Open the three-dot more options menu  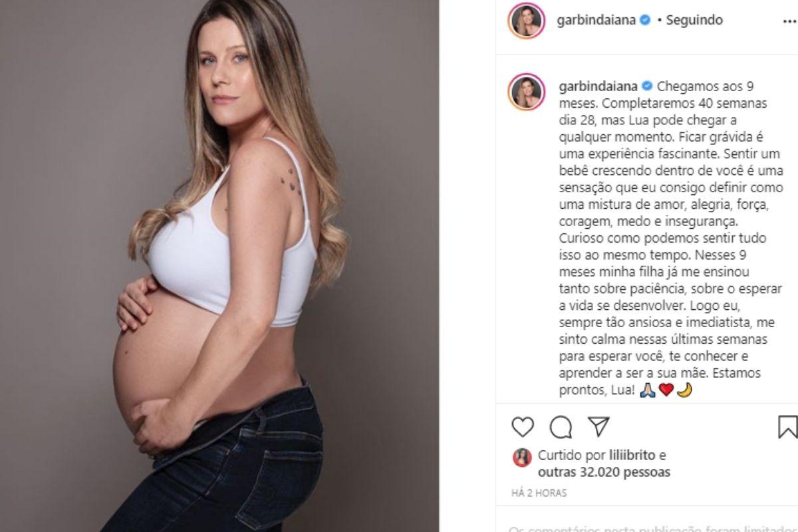click(790, 21)
